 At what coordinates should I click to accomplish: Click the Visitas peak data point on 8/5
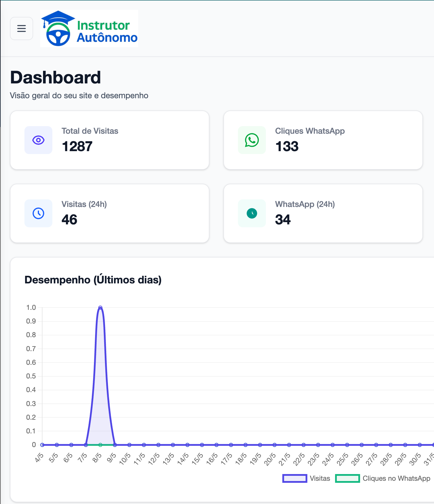click(100, 308)
